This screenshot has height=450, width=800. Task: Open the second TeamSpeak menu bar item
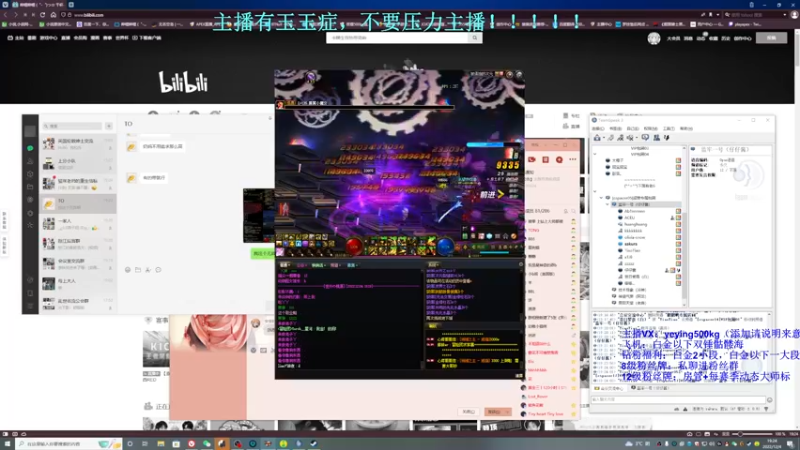click(x=615, y=129)
